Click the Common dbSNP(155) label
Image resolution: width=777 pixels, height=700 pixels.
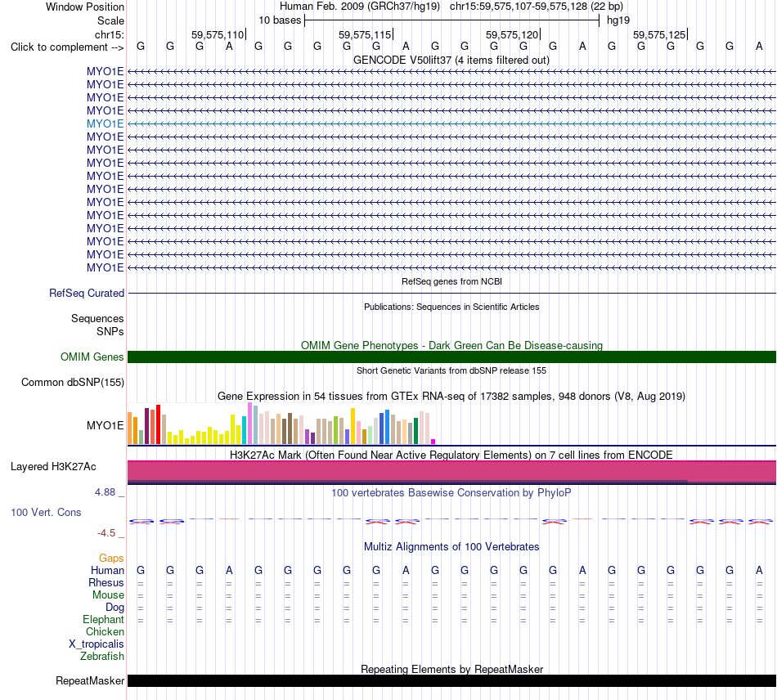pyautogui.click(x=72, y=383)
